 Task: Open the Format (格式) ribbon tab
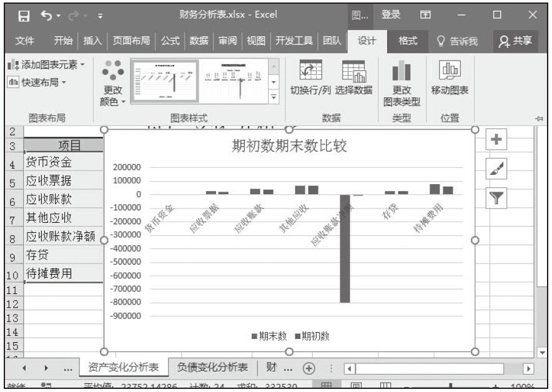click(x=409, y=41)
